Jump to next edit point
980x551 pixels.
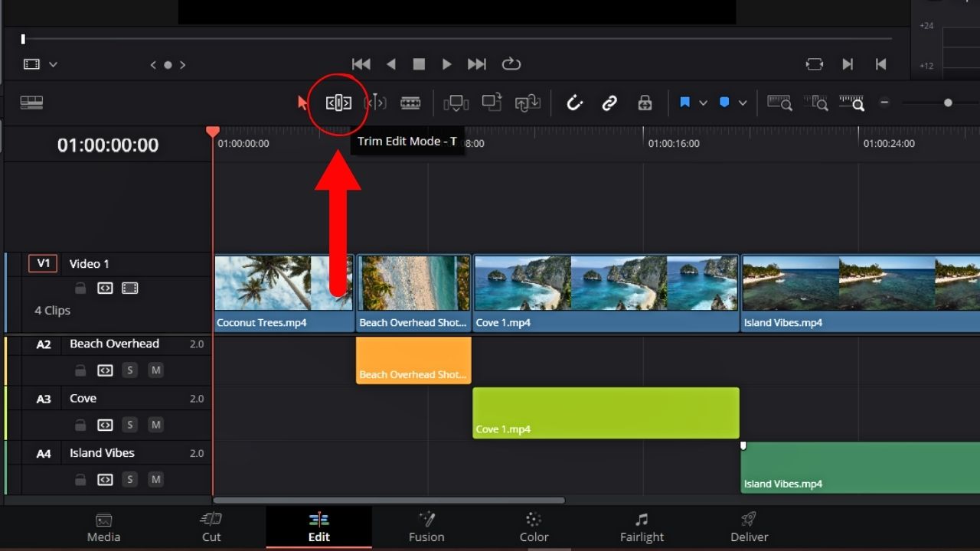848,64
